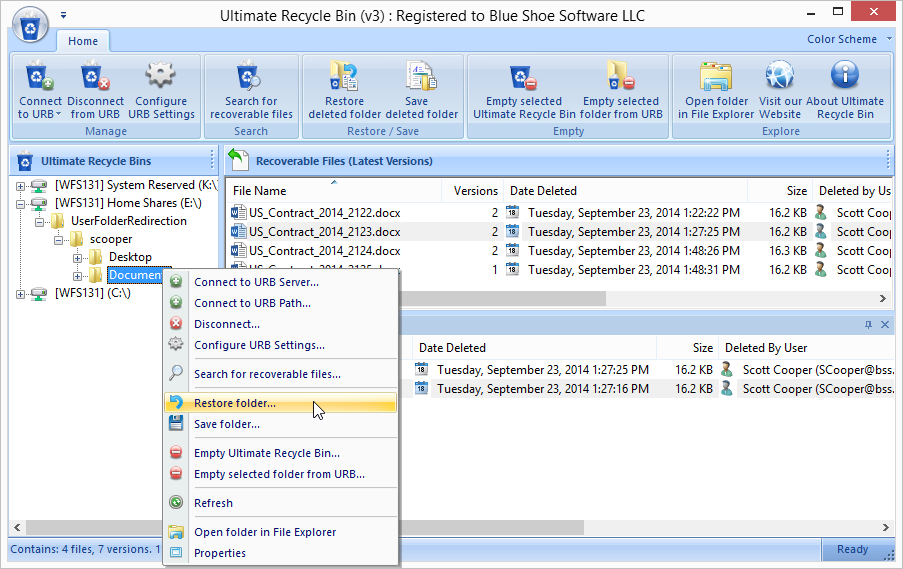Screen dimensions: 903x569
Task: Switch to the Home ribbon tab
Action: pyautogui.click(x=83, y=41)
